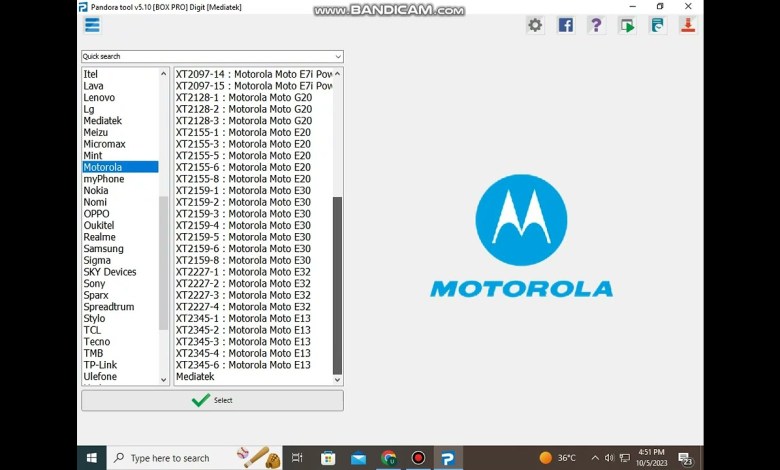The height and width of the screenshot is (470, 780).
Task: Click the red download arrow icon
Action: pyautogui.click(x=688, y=25)
